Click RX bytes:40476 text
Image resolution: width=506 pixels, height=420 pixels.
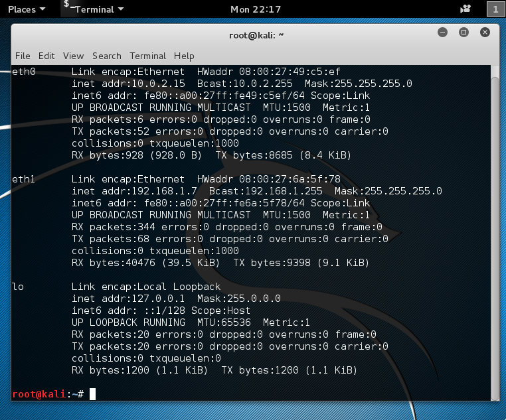(x=114, y=262)
